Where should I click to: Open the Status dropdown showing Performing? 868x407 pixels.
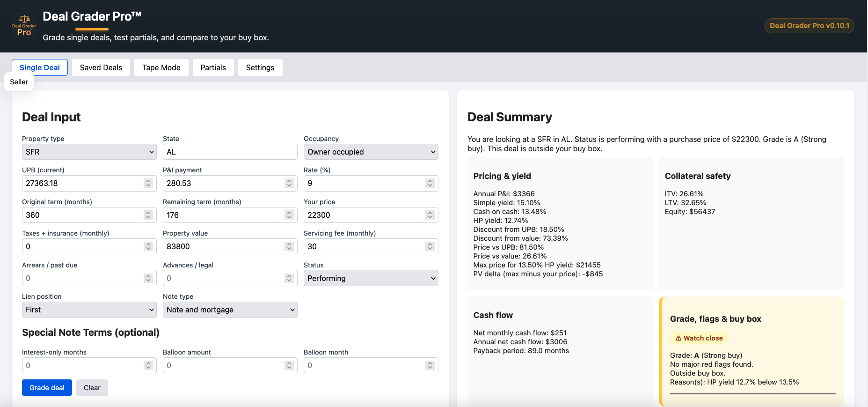pyautogui.click(x=371, y=278)
